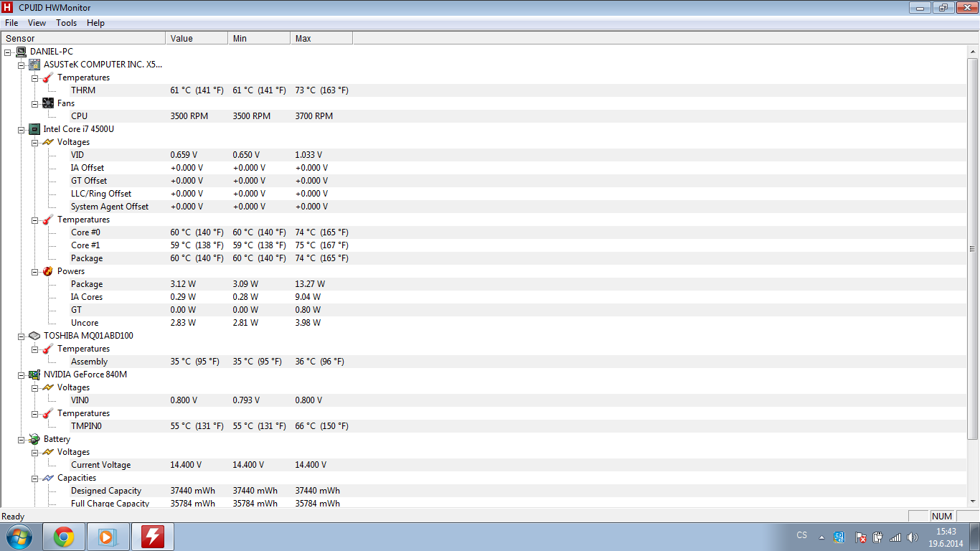This screenshot has height=551, width=980.
Task: Click thermometer icon of ASUSTeK Temperatures
Action: click(48, 77)
